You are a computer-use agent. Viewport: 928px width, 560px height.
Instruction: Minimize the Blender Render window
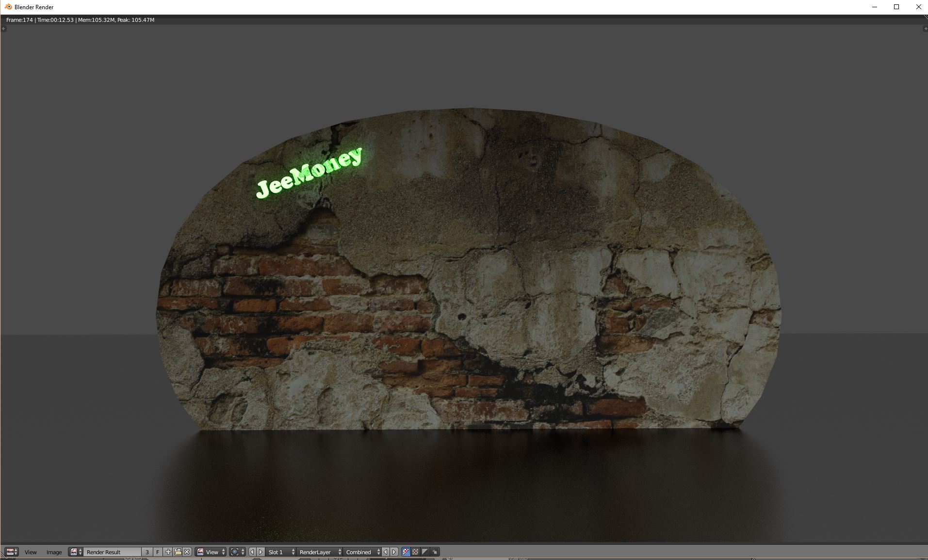(x=875, y=7)
